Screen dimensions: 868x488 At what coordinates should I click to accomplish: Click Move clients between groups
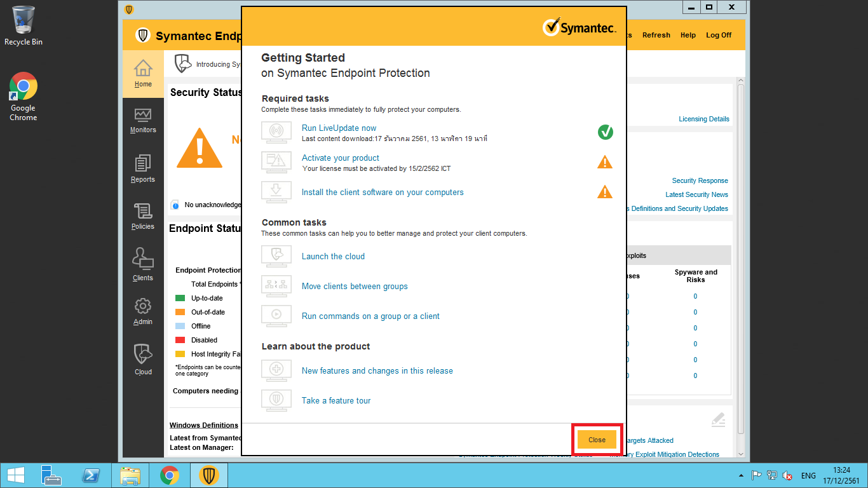tap(355, 286)
